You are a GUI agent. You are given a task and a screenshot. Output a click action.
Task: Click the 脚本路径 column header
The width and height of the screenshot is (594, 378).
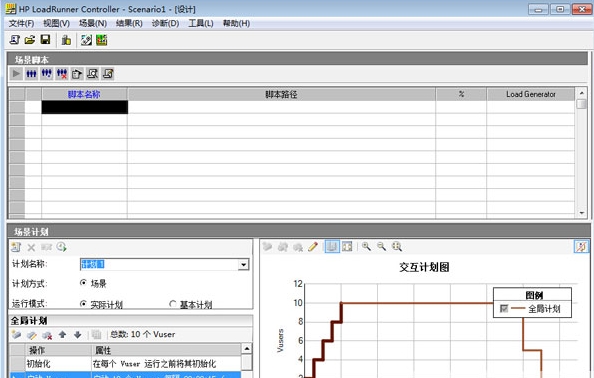(x=281, y=94)
